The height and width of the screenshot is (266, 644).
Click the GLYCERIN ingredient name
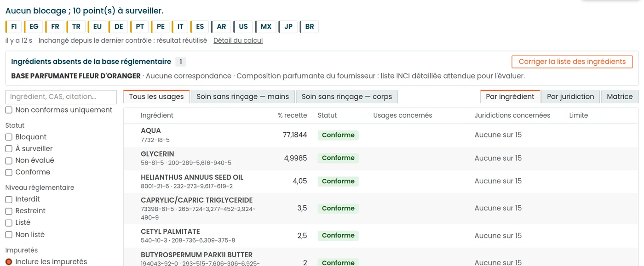coord(157,154)
